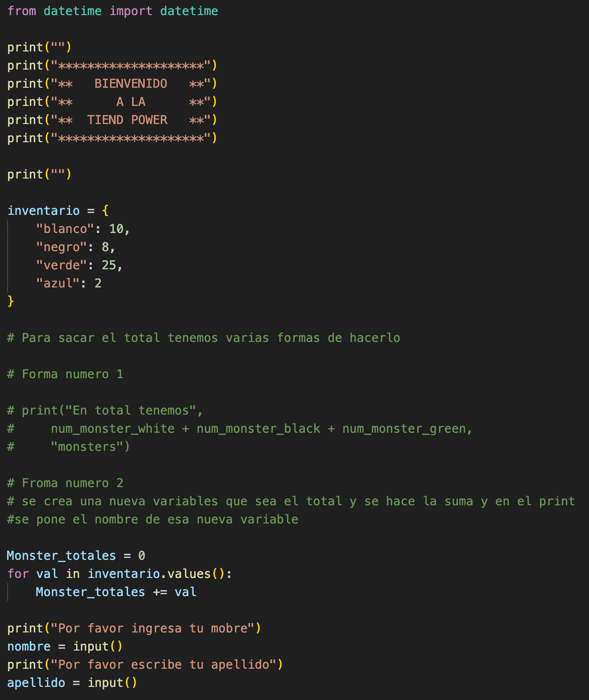Click the comment "# Forma numero 1"
The height and width of the screenshot is (700, 589).
coord(65,374)
